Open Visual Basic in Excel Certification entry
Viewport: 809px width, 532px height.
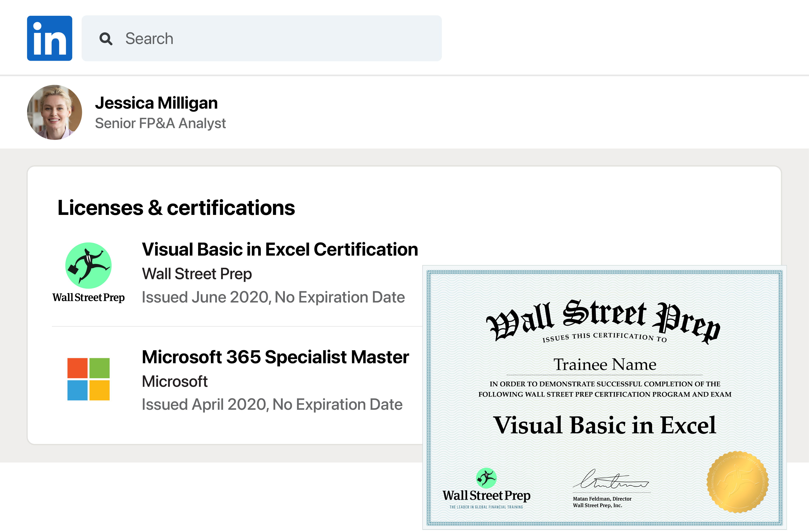280,250
